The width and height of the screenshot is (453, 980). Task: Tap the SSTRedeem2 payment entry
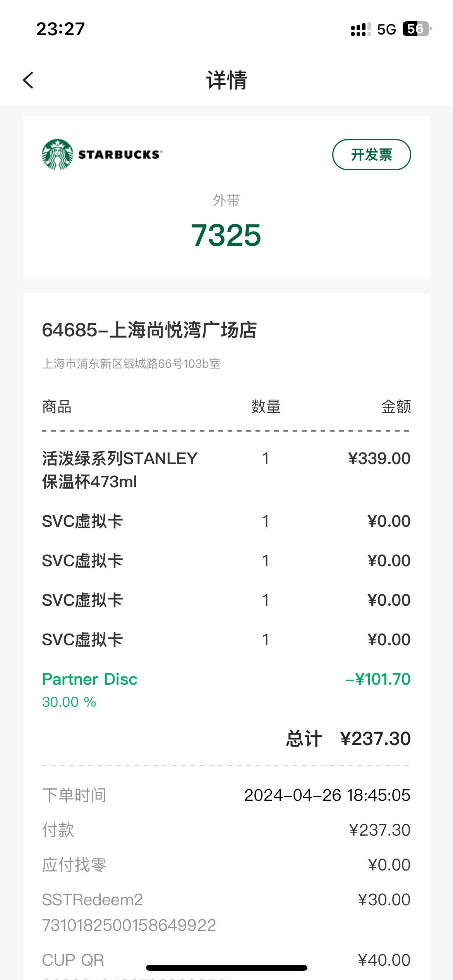[226, 912]
